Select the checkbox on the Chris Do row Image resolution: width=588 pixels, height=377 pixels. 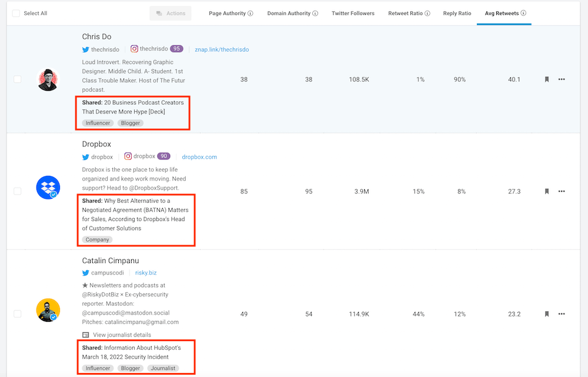(17, 79)
